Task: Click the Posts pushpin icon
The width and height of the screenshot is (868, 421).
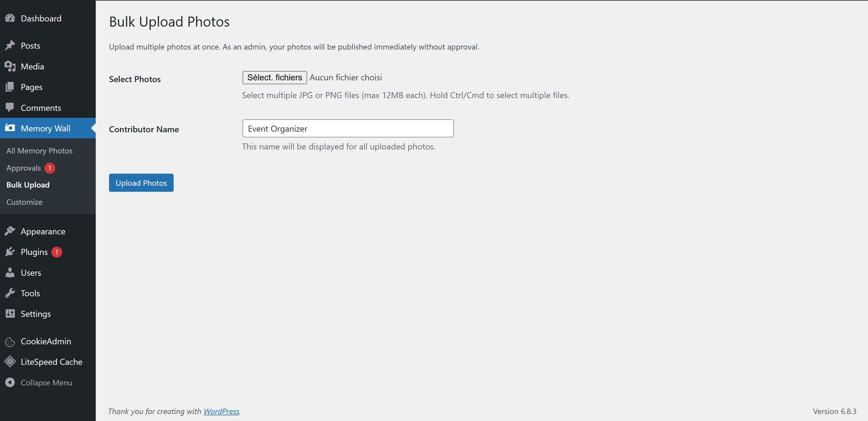Action: (x=10, y=46)
